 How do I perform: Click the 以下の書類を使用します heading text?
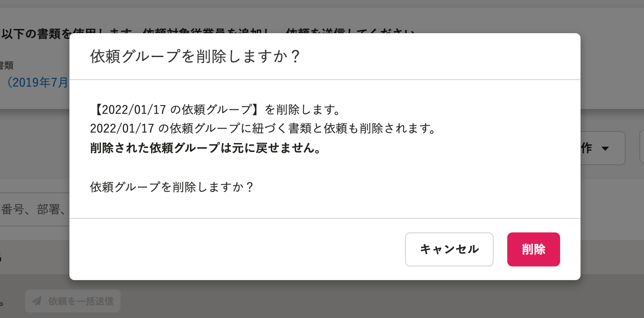tap(35, 33)
